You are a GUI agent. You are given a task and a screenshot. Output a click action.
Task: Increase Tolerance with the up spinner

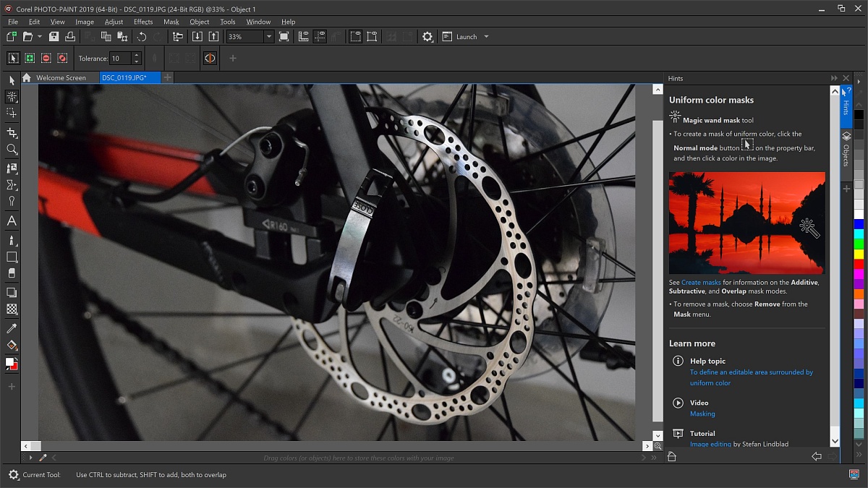tap(136, 56)
